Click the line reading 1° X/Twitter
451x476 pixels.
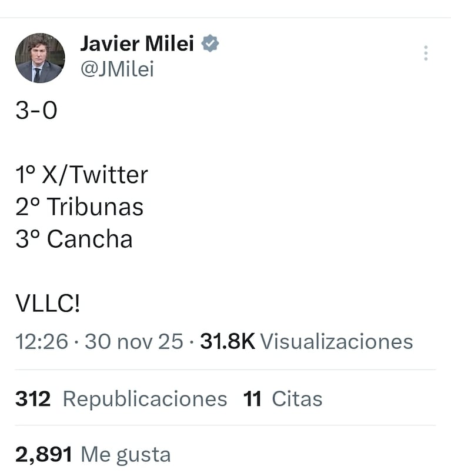(82, 174)
